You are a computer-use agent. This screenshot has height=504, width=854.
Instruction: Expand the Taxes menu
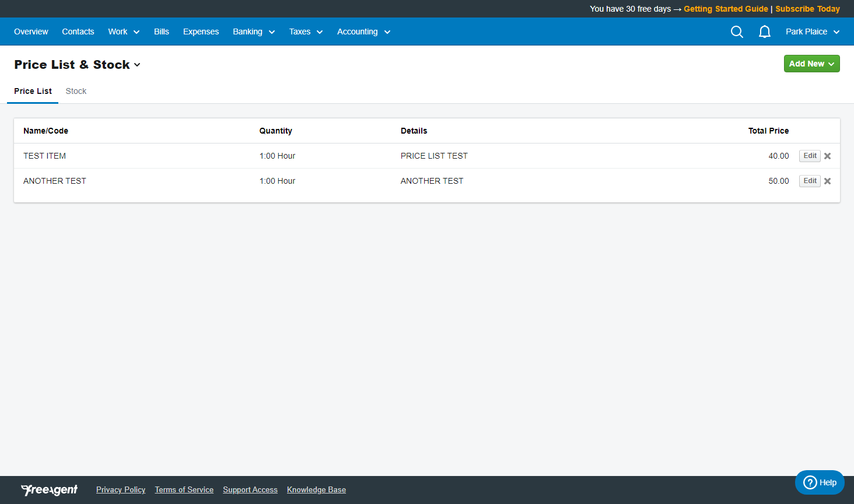coord(306,32)
